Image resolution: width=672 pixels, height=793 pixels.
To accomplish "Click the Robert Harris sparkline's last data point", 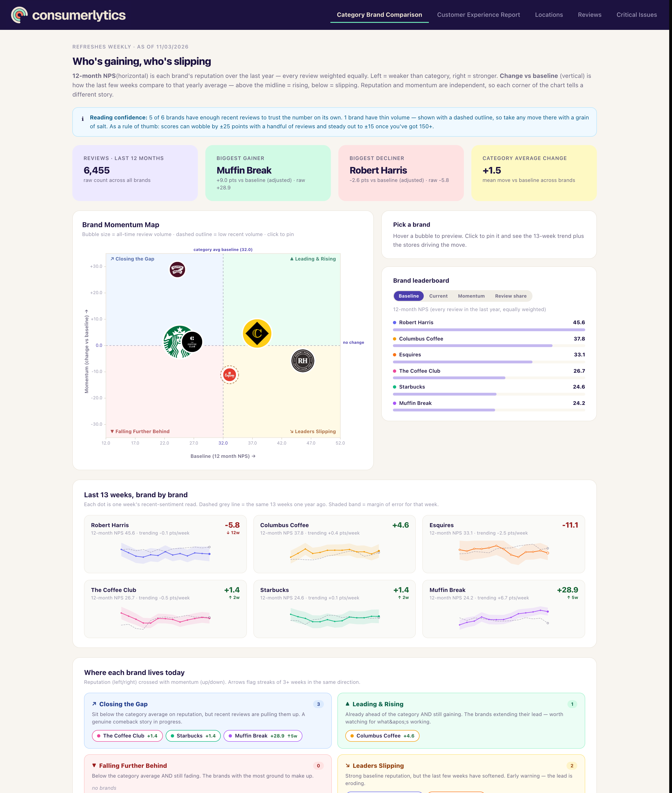I will pos(209,554).
